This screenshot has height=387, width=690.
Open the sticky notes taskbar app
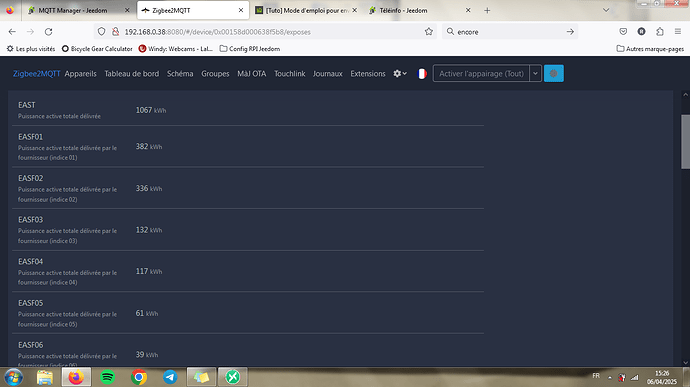click(201, 377)
